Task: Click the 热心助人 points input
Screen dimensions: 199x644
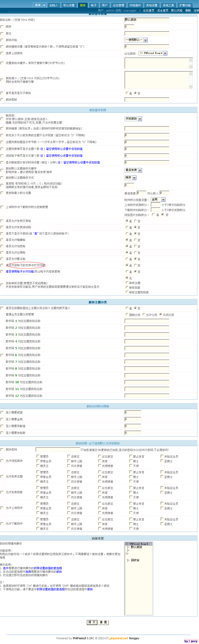Action: point(164,193)
